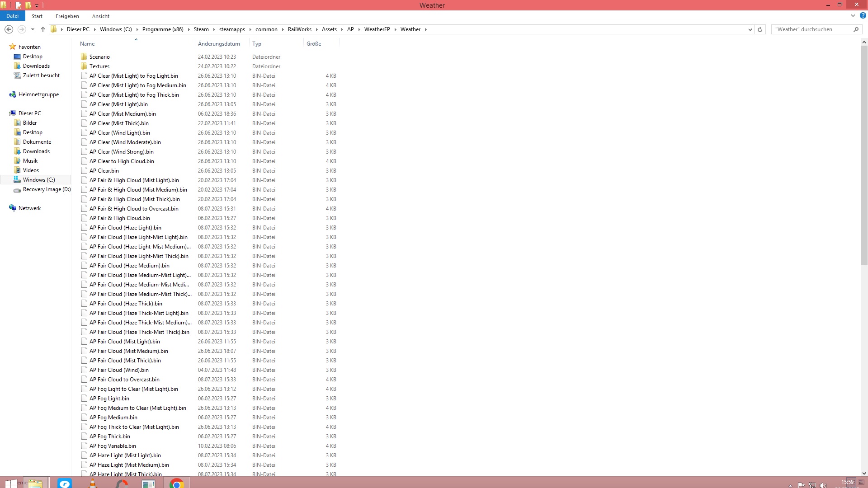This screenshot has height=488, width=868.
Task: Sort by the Änderungsdatum column header
Action: coord(219,44)
